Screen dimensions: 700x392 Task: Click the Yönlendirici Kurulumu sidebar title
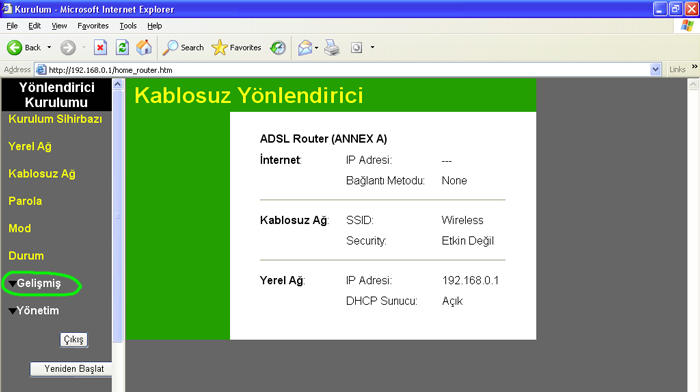(x=56, y=95)
